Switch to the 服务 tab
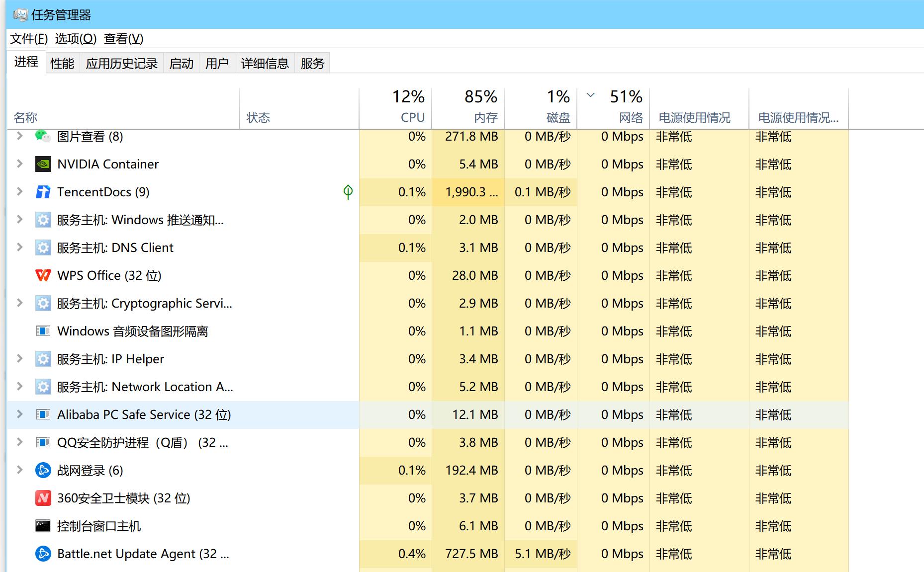The image size is (924, 572). (312, 63)
